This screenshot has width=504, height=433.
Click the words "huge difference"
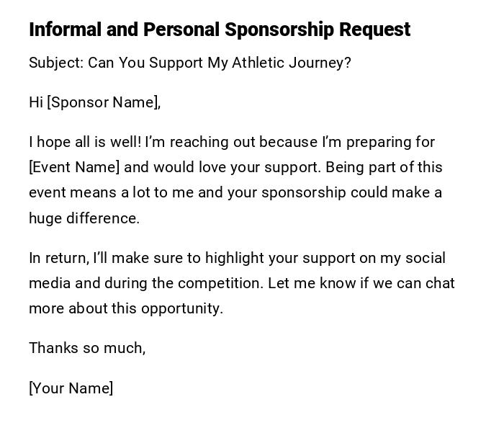(84, 218)
